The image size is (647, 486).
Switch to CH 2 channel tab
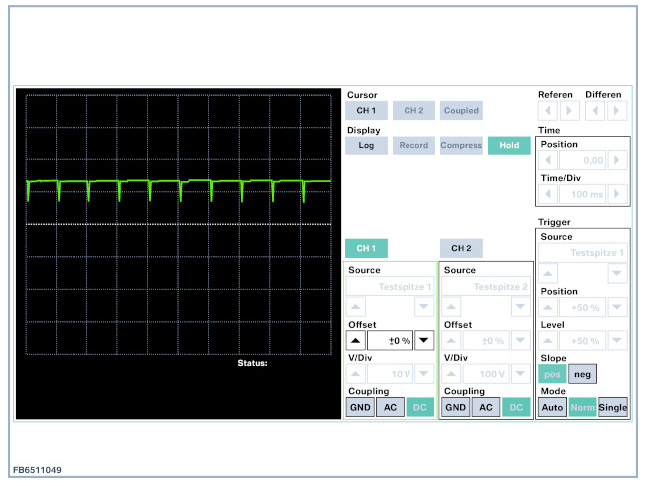(461, 248)
